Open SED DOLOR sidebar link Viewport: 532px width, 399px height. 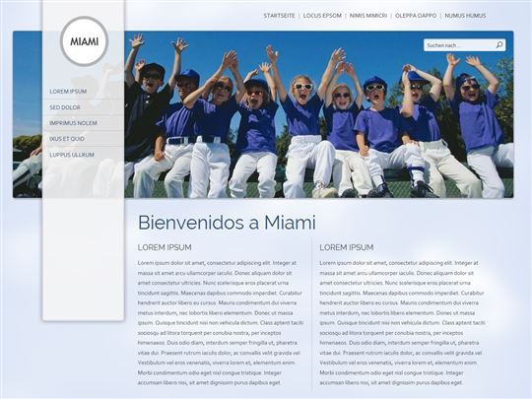[65, 107]
